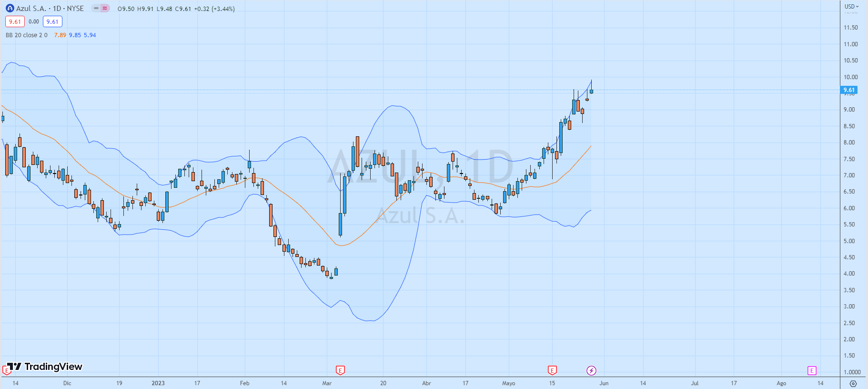Click the 9.85 upper band value
The image size is (868, 389).
click(75, 35)
